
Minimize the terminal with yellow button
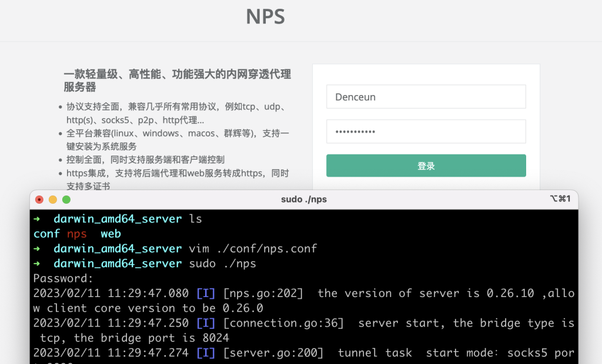coord(53,200)
